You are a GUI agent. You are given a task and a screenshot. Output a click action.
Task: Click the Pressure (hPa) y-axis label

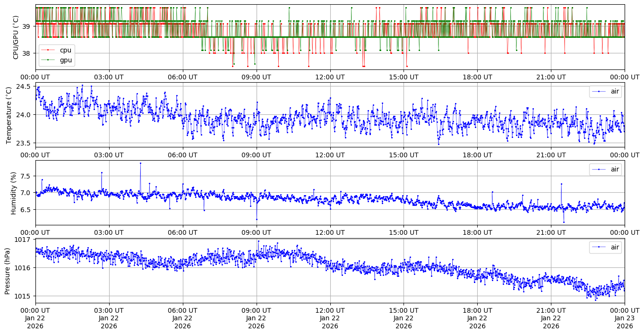tap(8, 271)
